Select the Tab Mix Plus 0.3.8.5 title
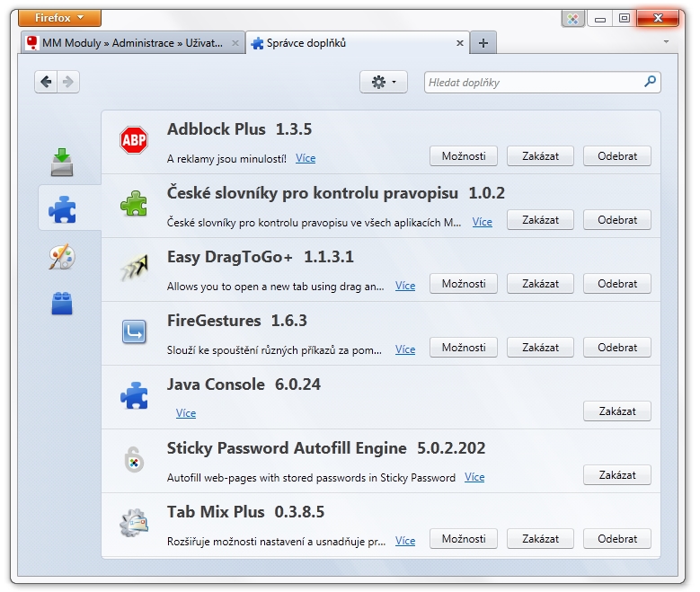 click(245, 512)
